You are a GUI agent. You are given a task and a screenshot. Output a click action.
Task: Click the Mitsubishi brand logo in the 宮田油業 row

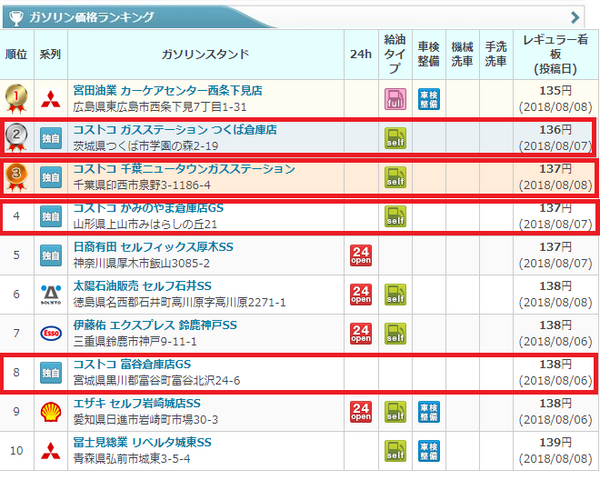51,99
